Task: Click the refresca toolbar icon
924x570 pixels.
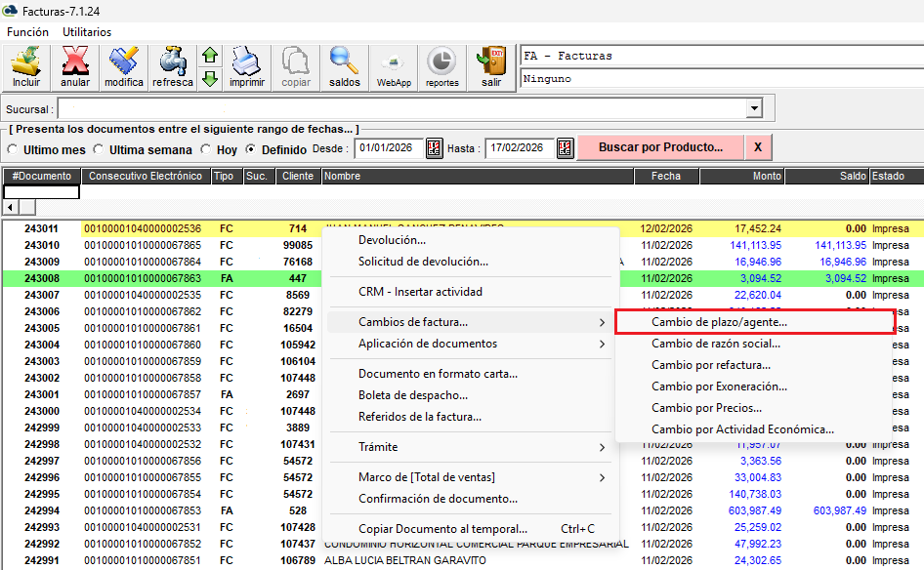Action: (173, 67)
